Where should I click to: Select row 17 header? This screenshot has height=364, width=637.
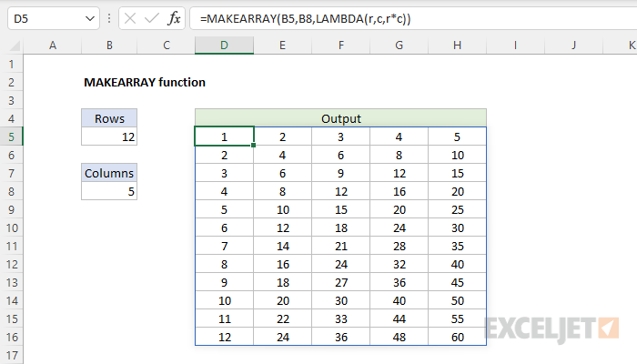(11, 355)
